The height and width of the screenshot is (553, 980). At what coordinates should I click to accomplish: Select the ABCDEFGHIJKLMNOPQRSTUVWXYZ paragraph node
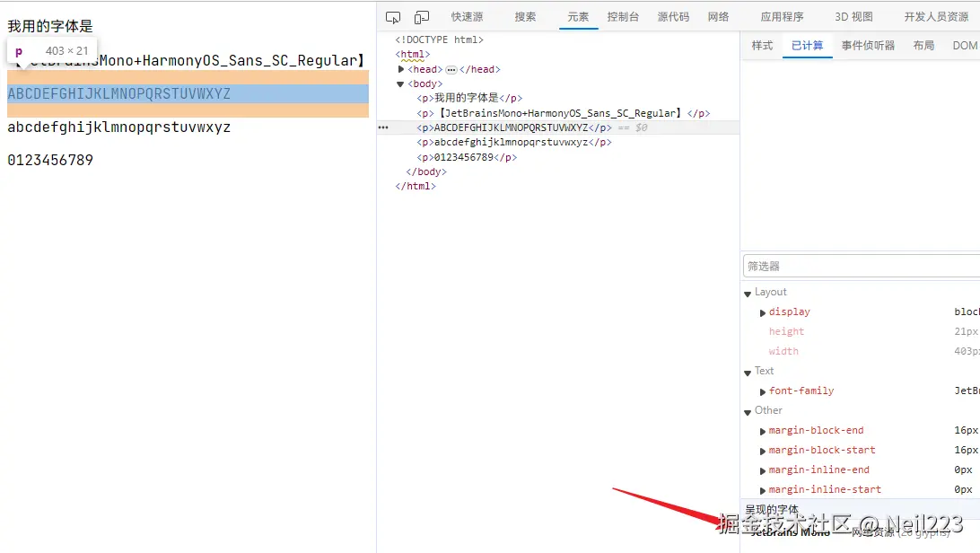[514, 127]
